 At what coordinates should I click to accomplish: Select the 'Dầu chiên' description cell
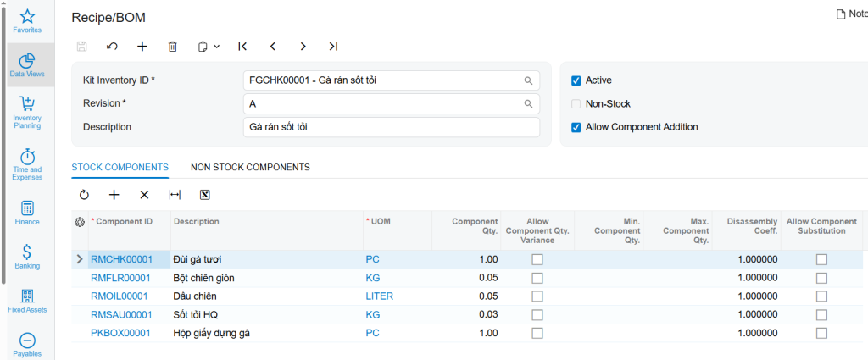click(266, 296)
